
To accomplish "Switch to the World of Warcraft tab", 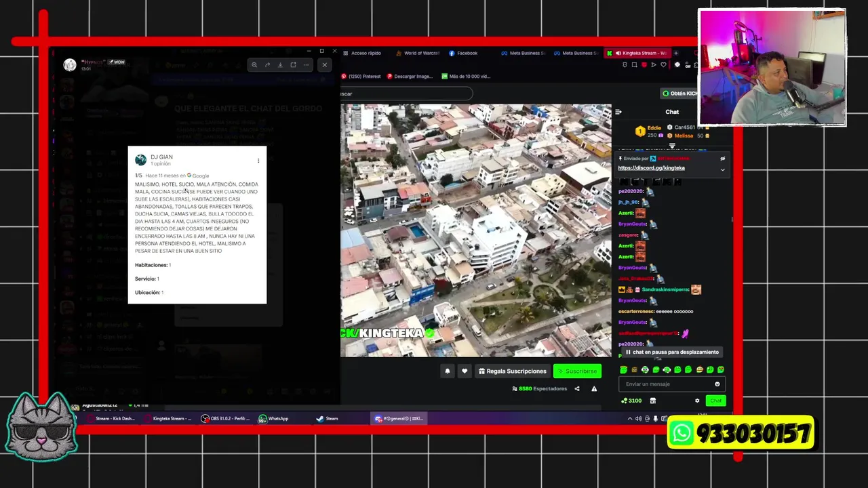I will [x=417, y=53].
